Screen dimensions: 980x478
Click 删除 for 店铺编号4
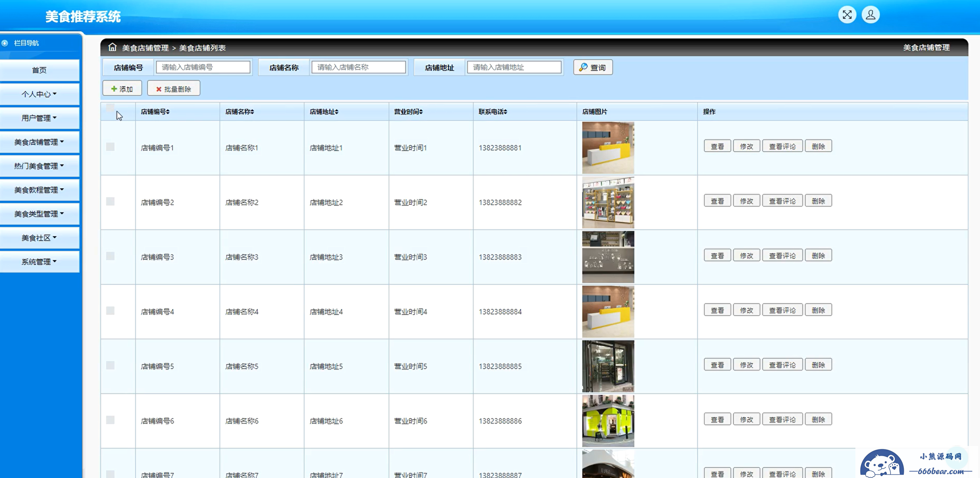(x=818, y=310)
